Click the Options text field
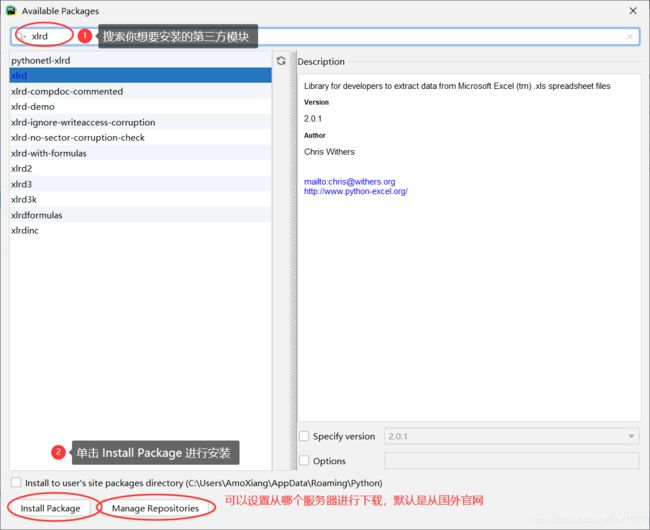Viewport: 650px width, 530px height. (512, 460)
